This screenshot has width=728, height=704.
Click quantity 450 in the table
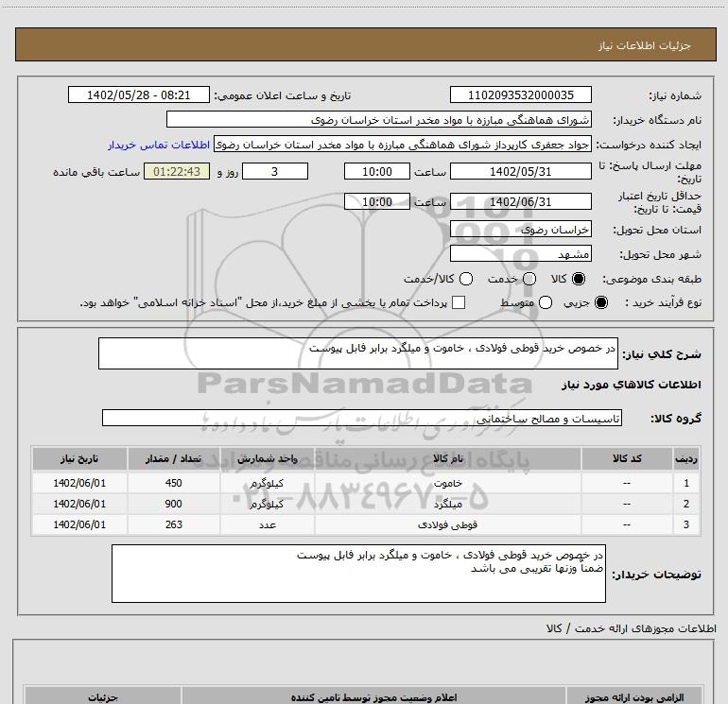[x=173, y=483]
